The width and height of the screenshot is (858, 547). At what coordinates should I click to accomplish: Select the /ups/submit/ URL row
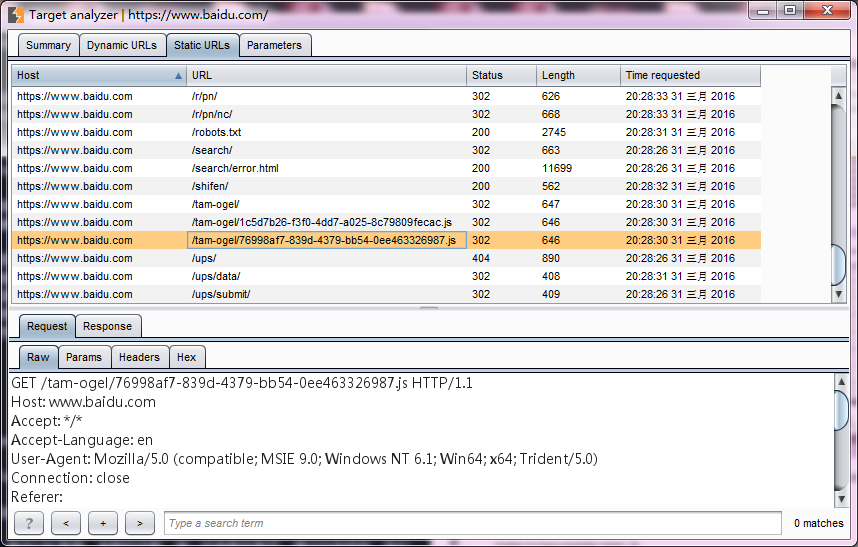click(386, 294)
